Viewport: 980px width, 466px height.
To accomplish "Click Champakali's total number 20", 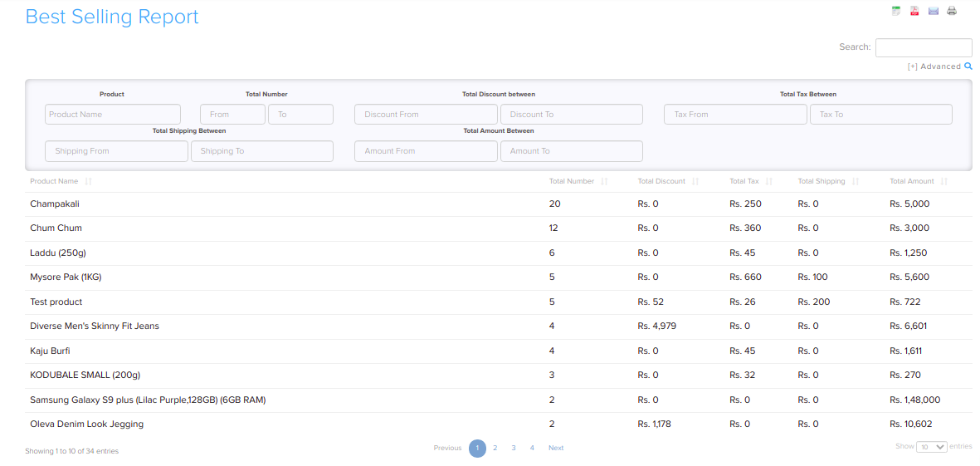I will click(x=555, y=204).
